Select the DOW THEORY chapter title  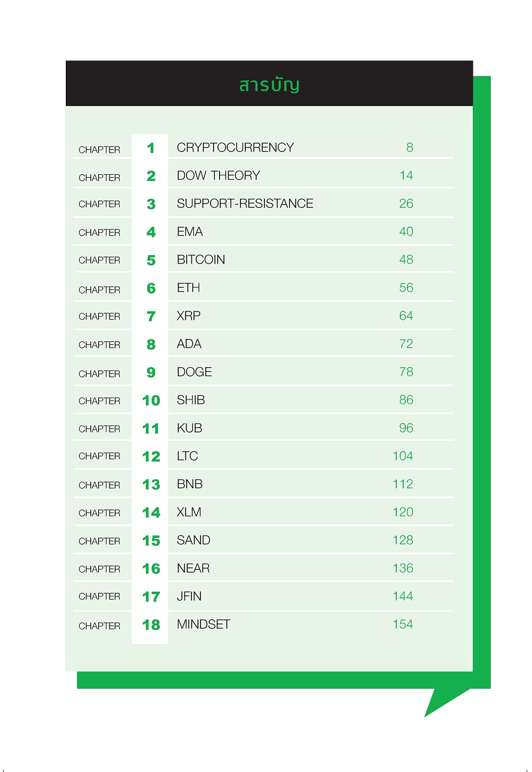(x=218, y=175)
